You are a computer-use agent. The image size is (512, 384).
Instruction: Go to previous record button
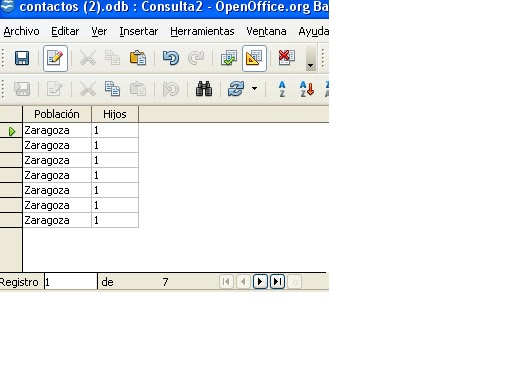(243, 282)
